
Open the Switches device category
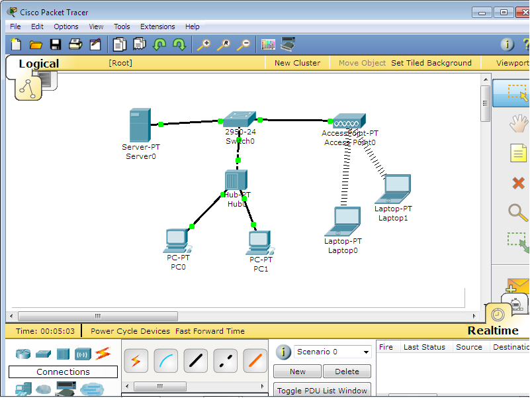pos(42,354)
